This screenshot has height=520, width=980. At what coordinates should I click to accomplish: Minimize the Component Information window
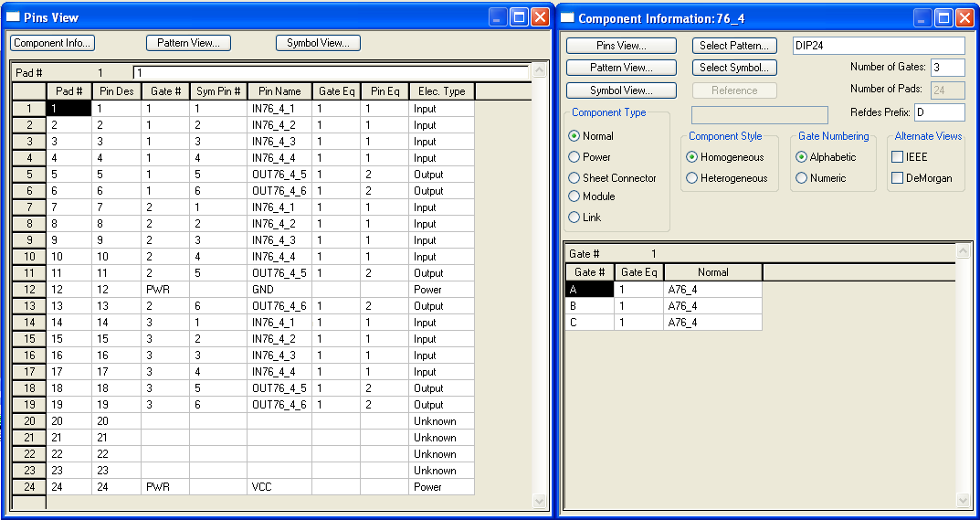pos(922,17)
